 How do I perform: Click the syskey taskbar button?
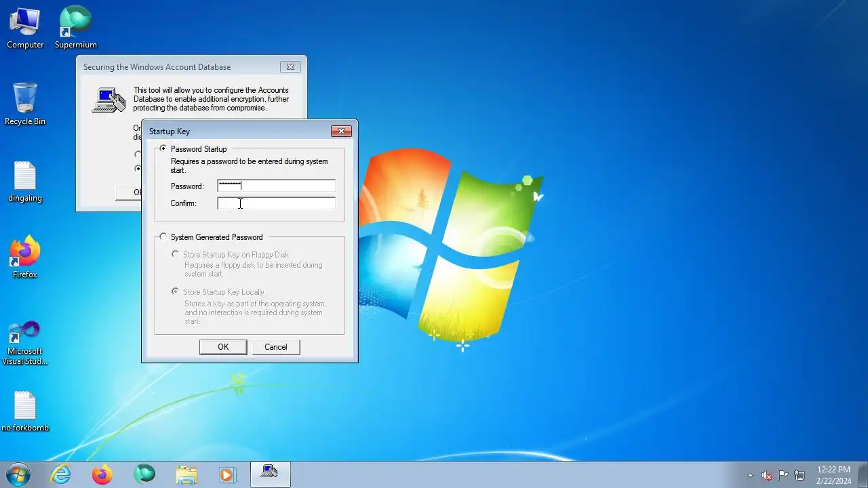(x=270, y=474)
